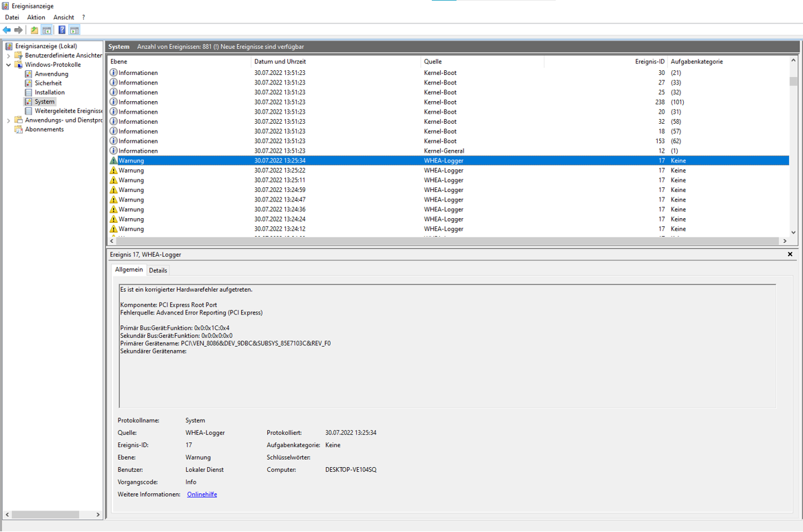803x532 pixels.
Task: Open the Aktion menu
Action: [x=36, y=17]
